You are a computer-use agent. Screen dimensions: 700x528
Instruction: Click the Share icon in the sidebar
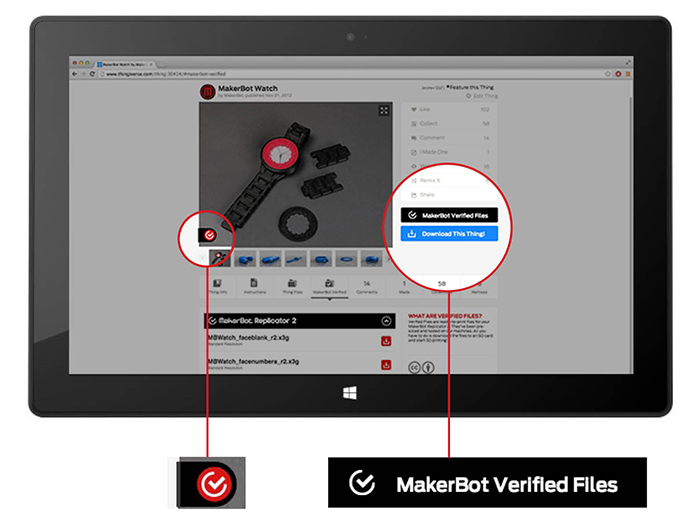[414, 195]
